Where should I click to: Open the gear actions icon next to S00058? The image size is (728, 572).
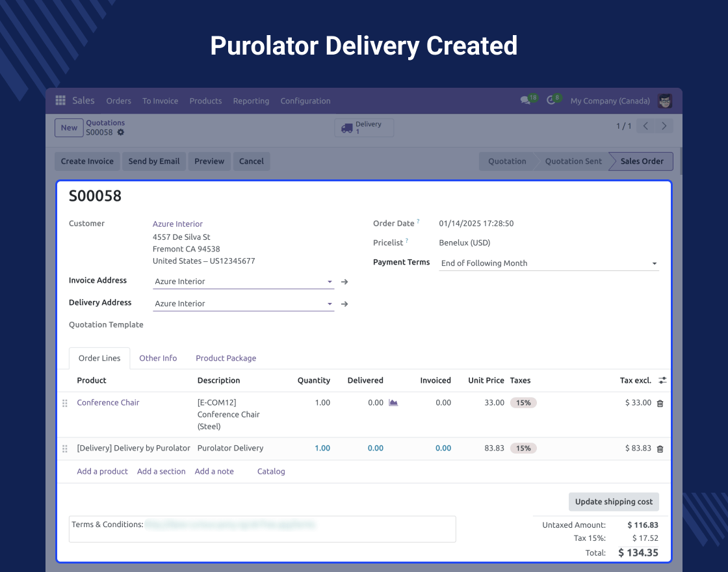point(121,133)
